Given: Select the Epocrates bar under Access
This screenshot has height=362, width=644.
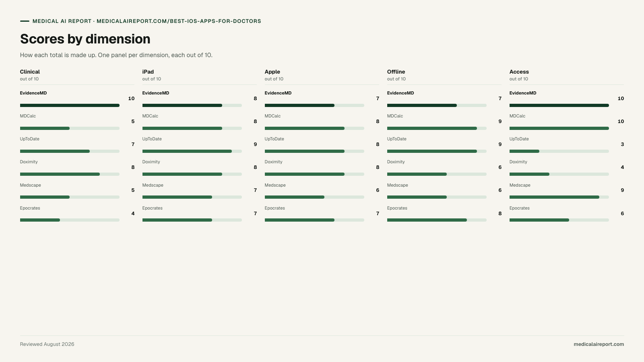Looking at the screenshot, I should (x=559, y=220).
